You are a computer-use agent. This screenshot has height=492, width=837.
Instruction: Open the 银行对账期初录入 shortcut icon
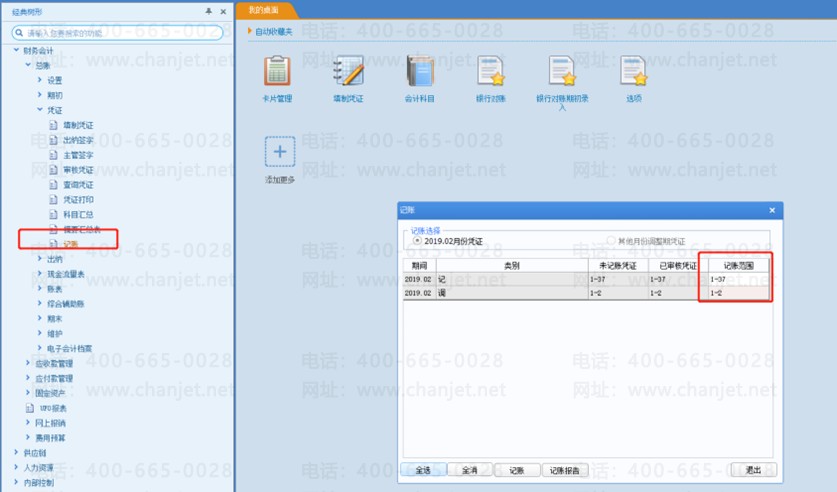562,71
